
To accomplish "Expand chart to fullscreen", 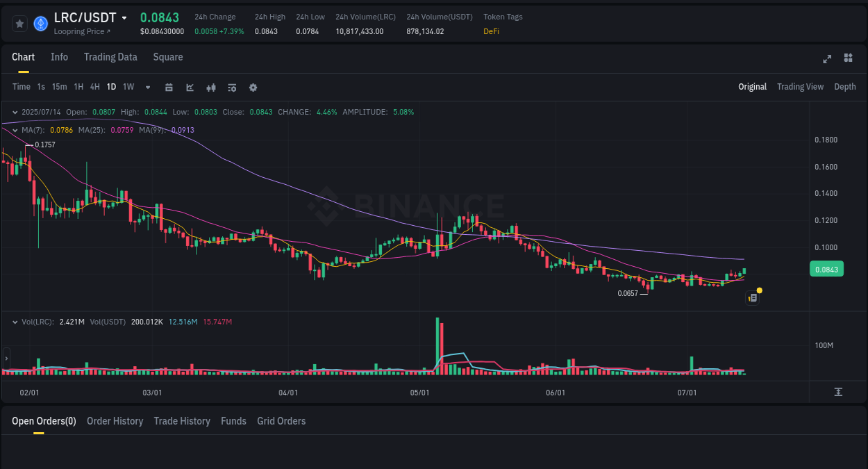I will [826, 59].
